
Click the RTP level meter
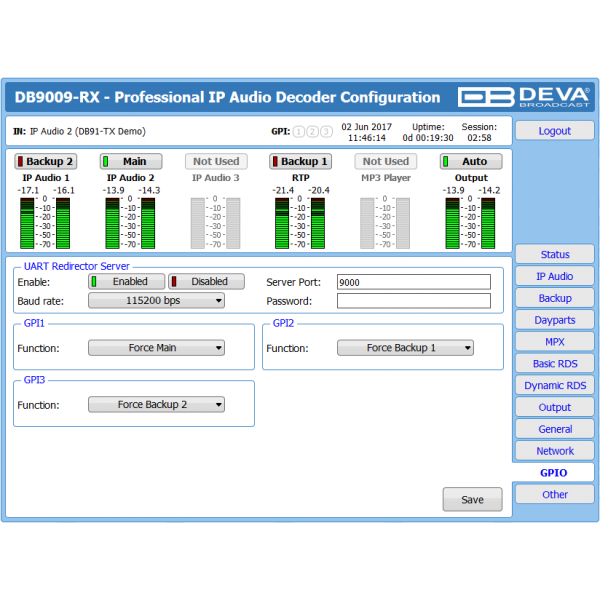click(300, 223)
